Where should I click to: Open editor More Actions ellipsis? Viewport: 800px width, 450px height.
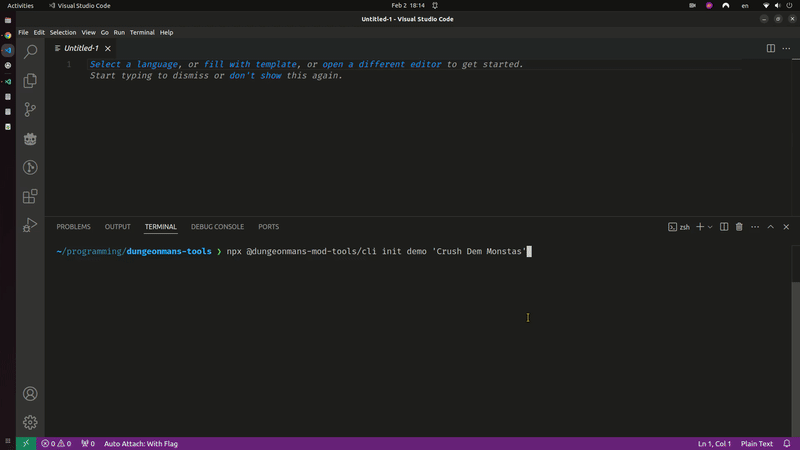click(786, 48)
